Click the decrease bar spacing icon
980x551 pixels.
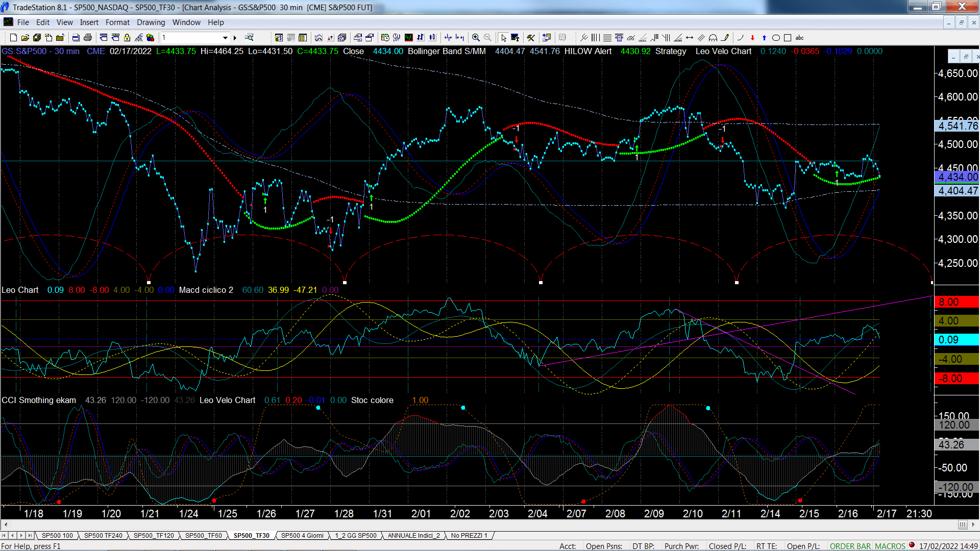(x=448, y=37)
